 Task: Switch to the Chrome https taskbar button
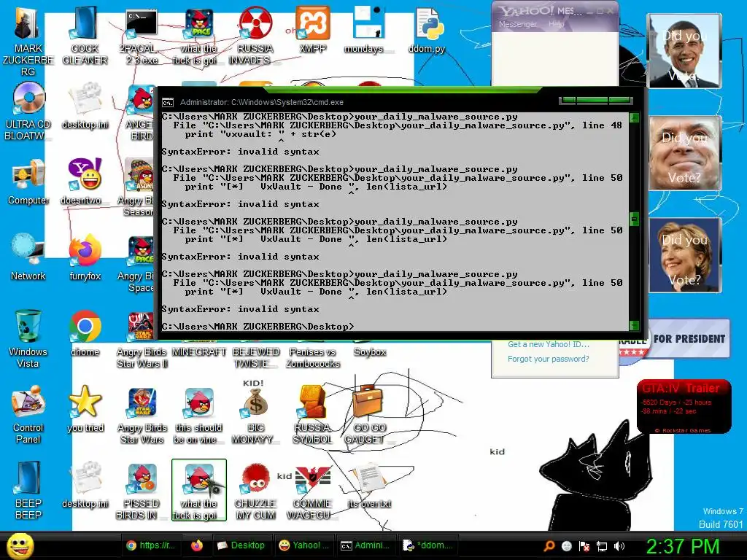pos(152,545)
